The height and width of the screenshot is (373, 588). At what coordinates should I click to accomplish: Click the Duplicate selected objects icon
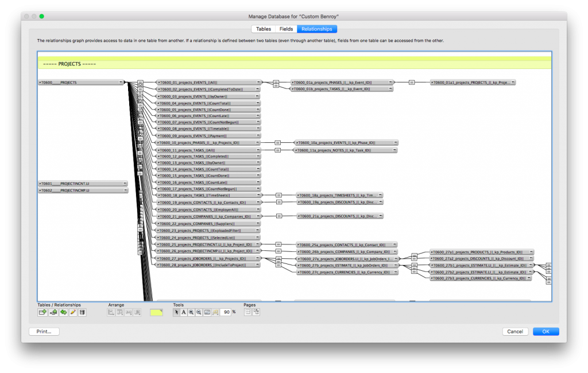(x=63, y=312)
